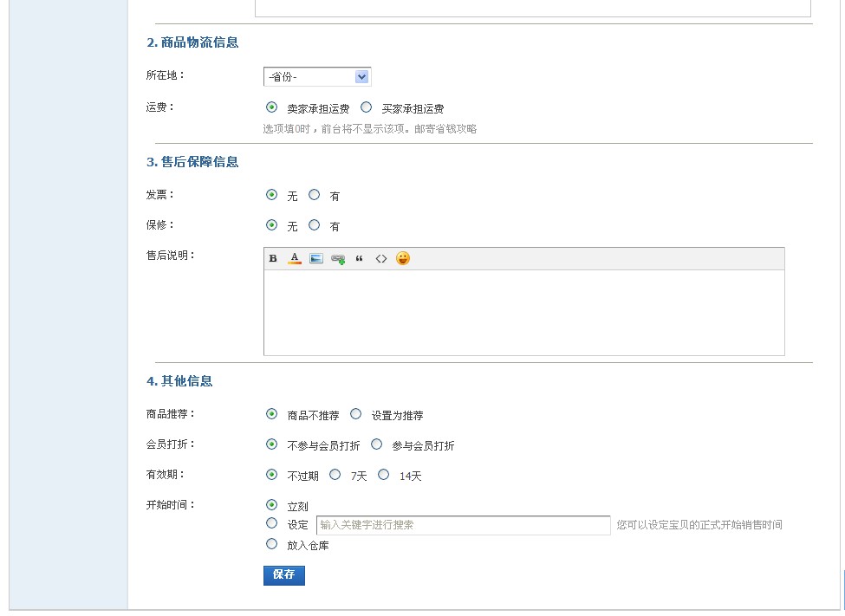Insert code using the angle-brackets icon
This screenshot has width=845, height=616.
(x=381, y=257)
